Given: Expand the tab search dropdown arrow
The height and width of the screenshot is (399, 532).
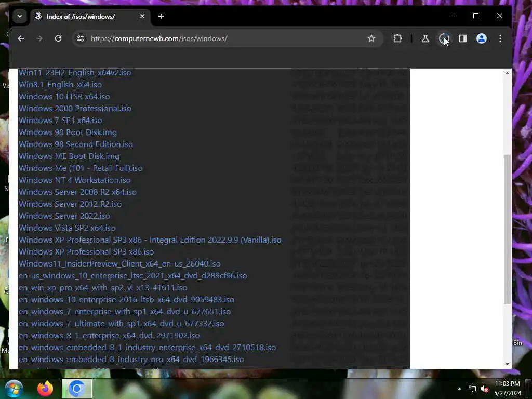Looking at the screenshot, I should pos(20,16).
